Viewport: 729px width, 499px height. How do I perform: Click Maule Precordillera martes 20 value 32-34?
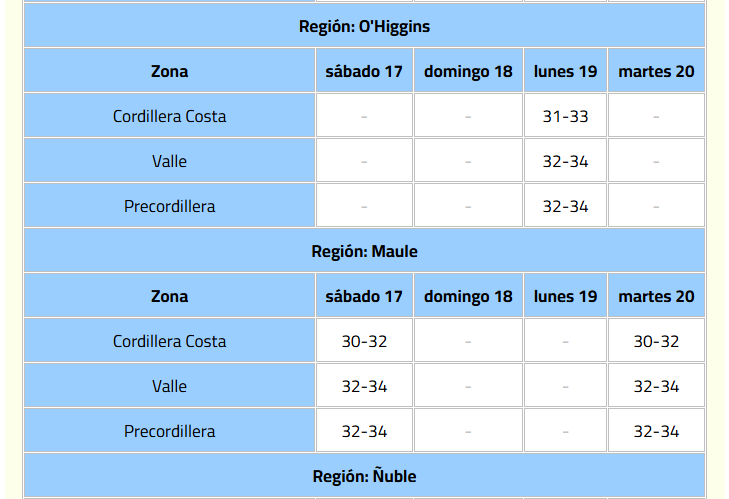656,431
